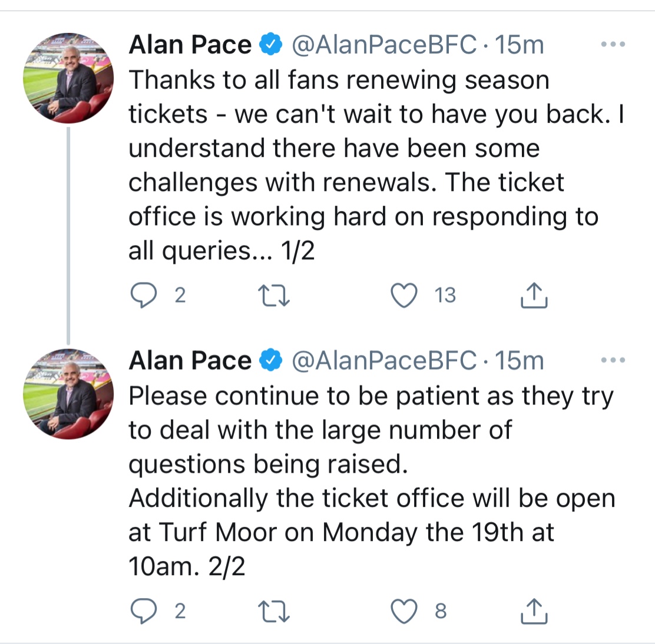
Task: Click Alan Pace name on second tweet
Action: 190,361
